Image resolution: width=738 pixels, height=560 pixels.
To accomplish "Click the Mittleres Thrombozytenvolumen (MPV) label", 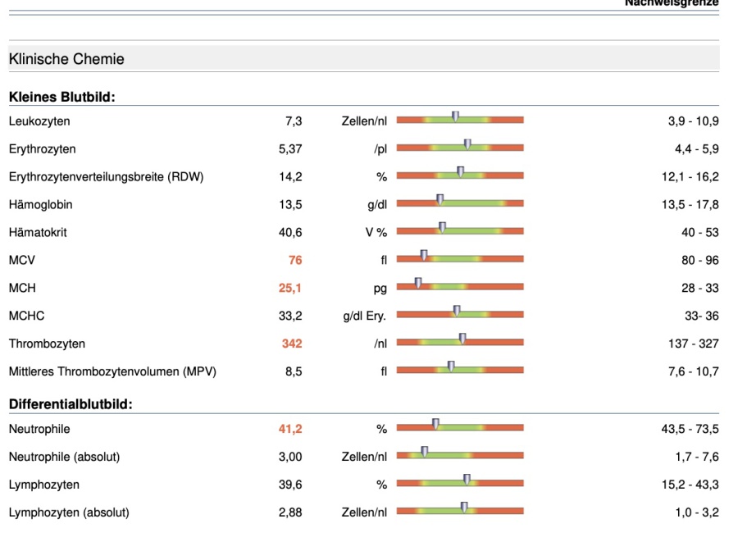I will click(x=112, y=372).
